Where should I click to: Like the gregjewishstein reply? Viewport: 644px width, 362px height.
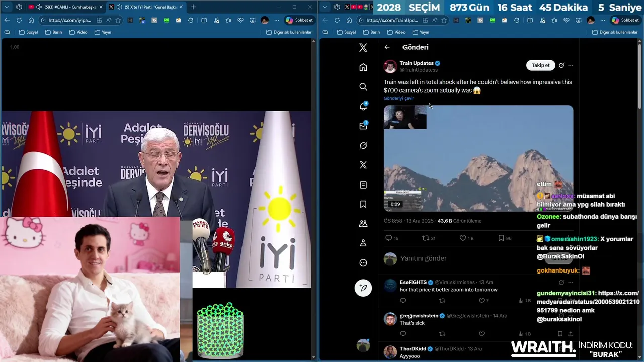[481, 334]
